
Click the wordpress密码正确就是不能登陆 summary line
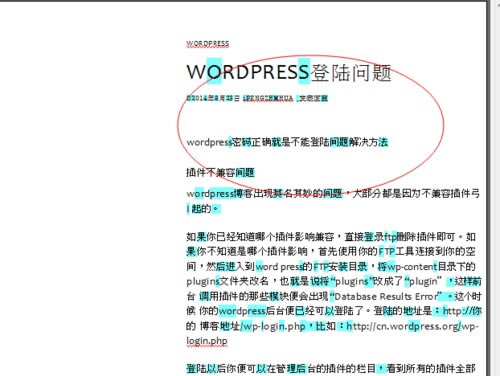pyautogui.click(x=287, y=142)
